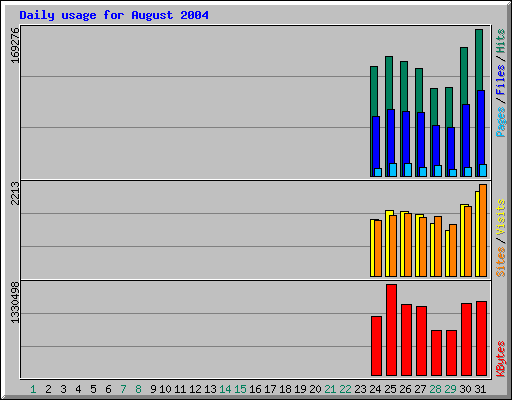The width and height of the screenshot is (512, 400).
Task: Click the orange sites bar for day 24
Action: (x=378, y=248)
